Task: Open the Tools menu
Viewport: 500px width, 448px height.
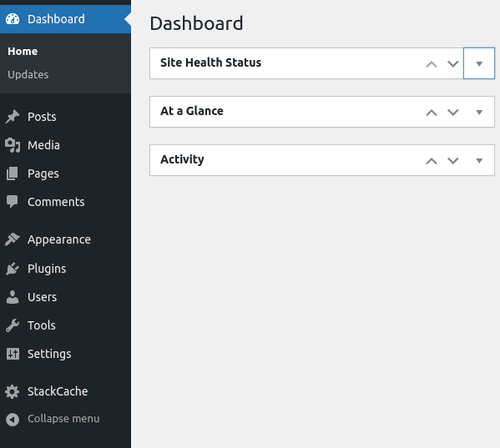Action: click(41, 325)
